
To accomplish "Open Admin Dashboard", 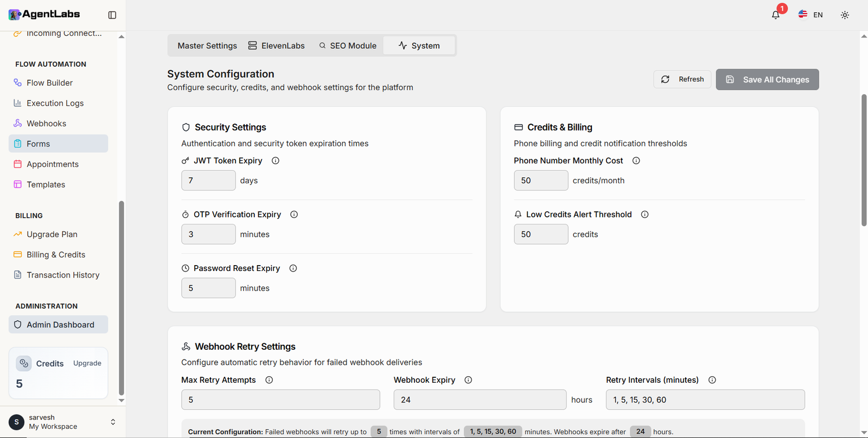I will (x=59, y=325).
